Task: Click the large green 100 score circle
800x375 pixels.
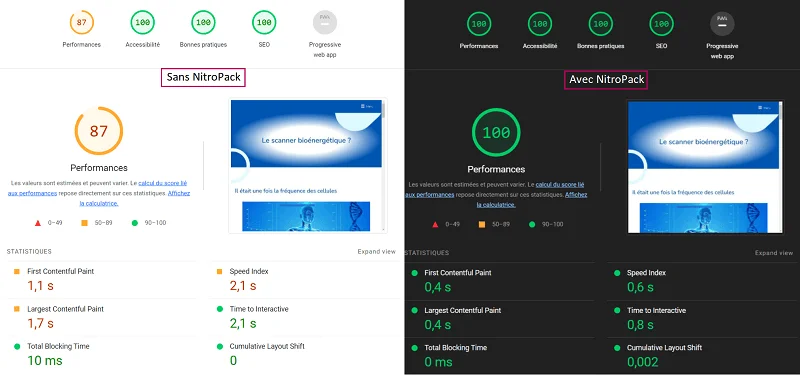Action: [x=496, y=133]
